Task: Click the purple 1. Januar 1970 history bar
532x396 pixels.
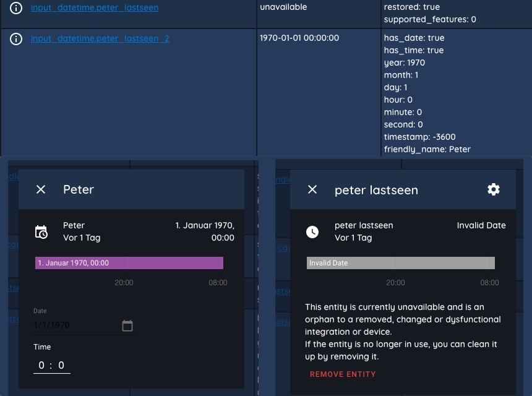Action: [128, 263]
